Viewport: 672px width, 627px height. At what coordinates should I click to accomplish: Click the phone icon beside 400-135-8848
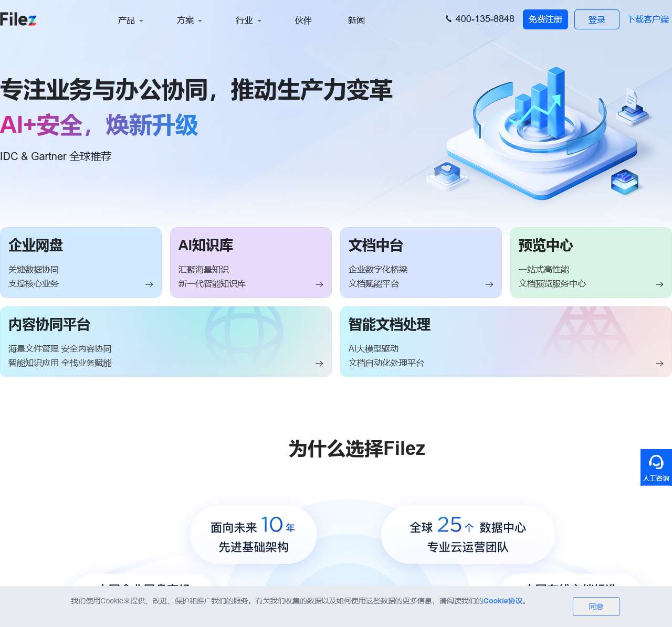click(x=448, y=18)
